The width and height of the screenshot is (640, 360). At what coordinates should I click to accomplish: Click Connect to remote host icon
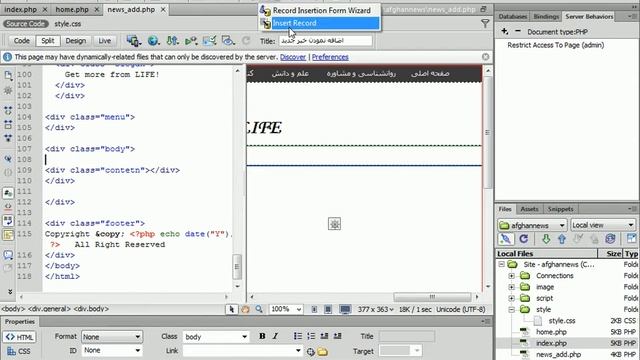pos(505,239)
